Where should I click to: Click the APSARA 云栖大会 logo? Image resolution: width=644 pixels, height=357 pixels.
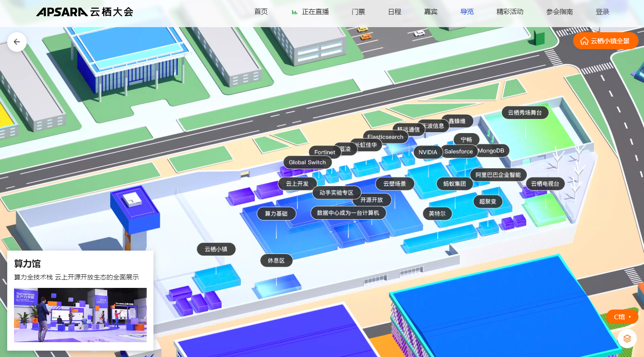(85, 12)
